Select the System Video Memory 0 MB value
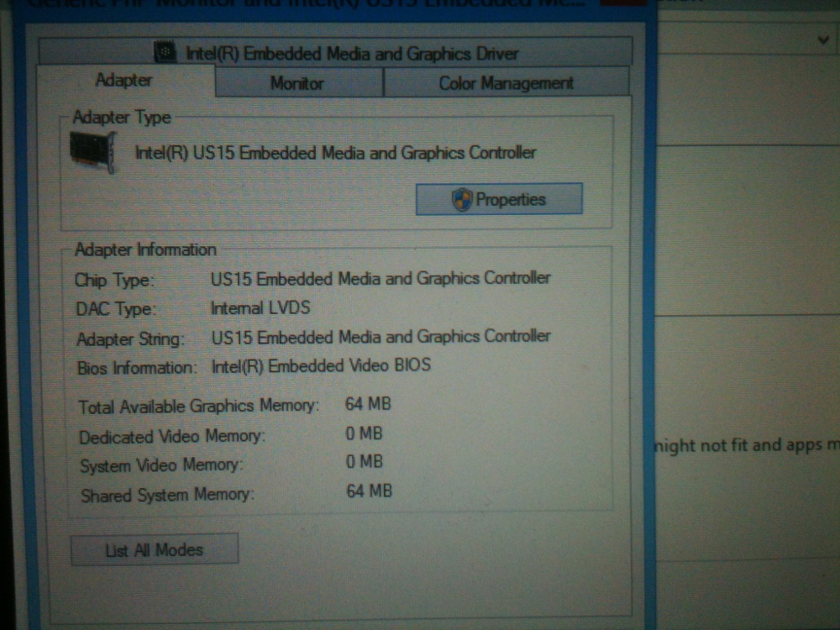 [x=365, y=462]
